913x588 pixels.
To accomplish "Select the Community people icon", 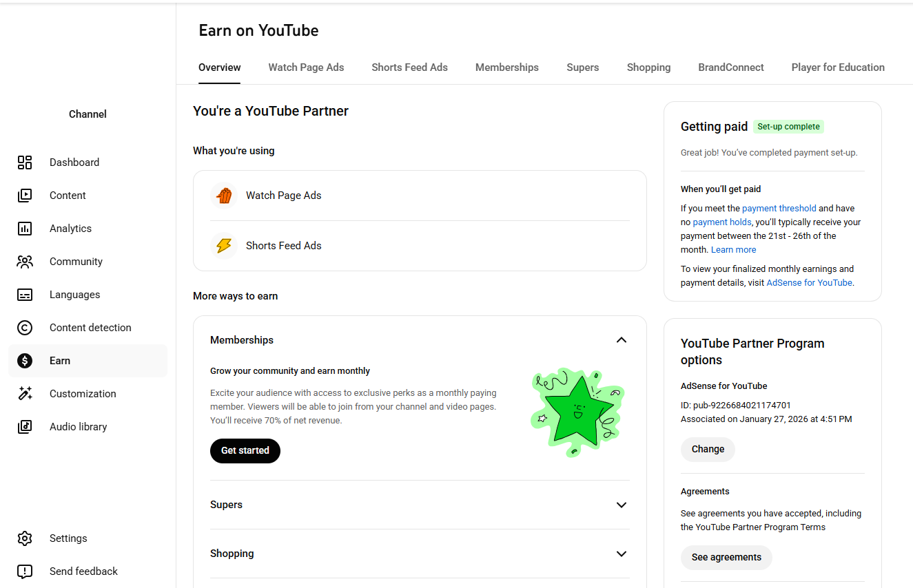I will [x=25, y=262].
